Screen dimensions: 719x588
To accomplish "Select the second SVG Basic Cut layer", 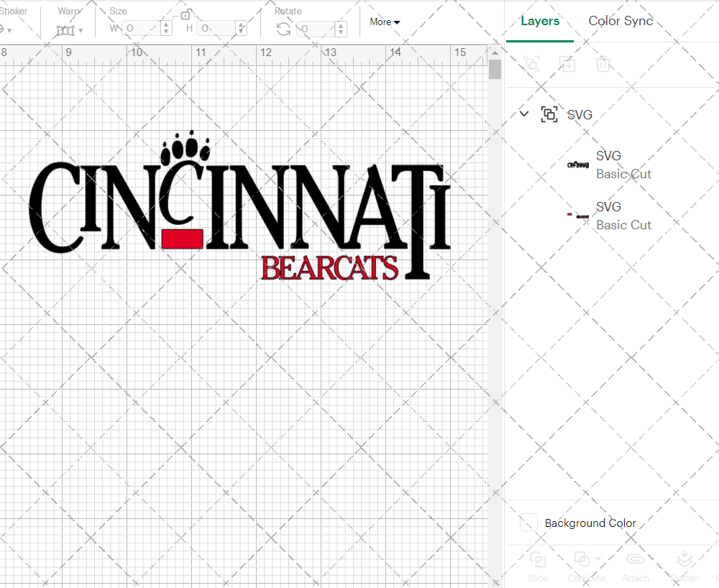I will [624, 216].
